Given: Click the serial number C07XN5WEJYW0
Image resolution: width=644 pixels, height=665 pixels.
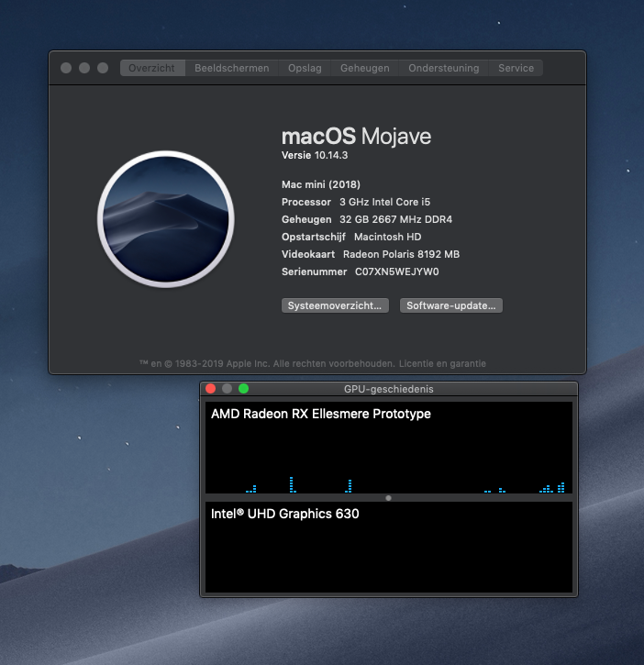Looking at the screenshot, I should (397, 272).
